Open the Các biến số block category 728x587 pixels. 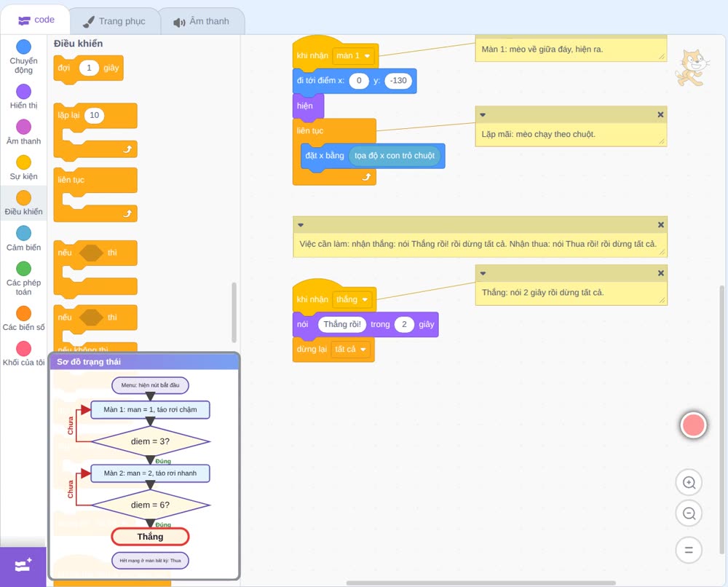(x=23, y=318)
